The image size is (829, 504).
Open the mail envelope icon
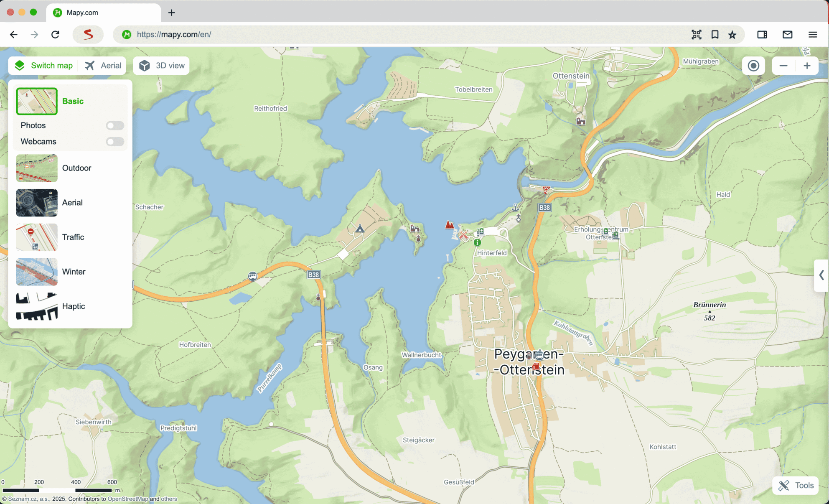point(787,34)
